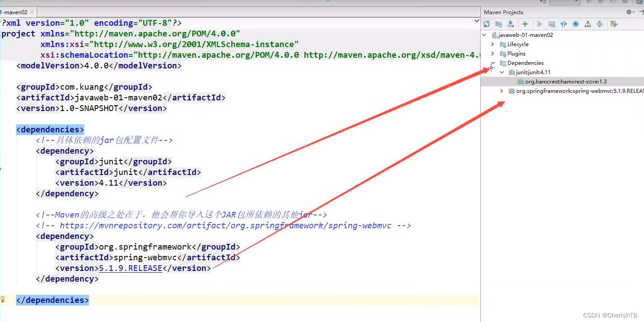Click xmlns:xsi attribute line

169,44
